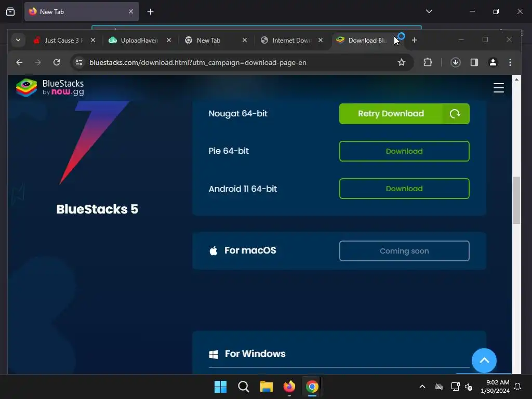Click the Retry Download button for Nougat 64-bit

[x=404, y=114]
